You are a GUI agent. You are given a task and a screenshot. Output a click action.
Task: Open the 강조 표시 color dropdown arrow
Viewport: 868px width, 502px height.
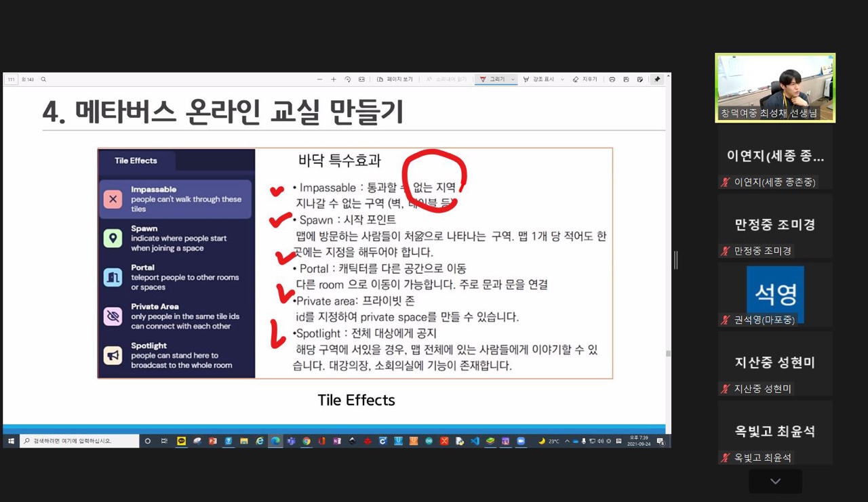562,79
